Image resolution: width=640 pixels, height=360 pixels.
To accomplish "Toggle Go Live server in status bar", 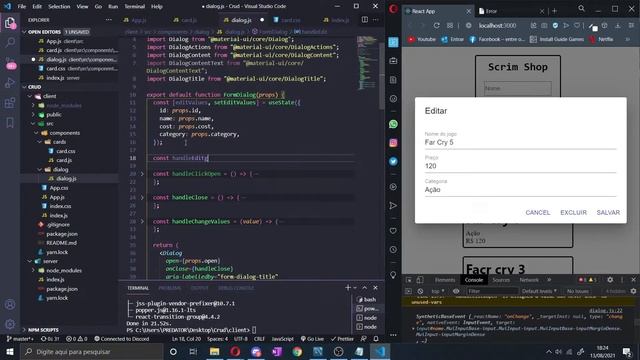I will 312,339.
